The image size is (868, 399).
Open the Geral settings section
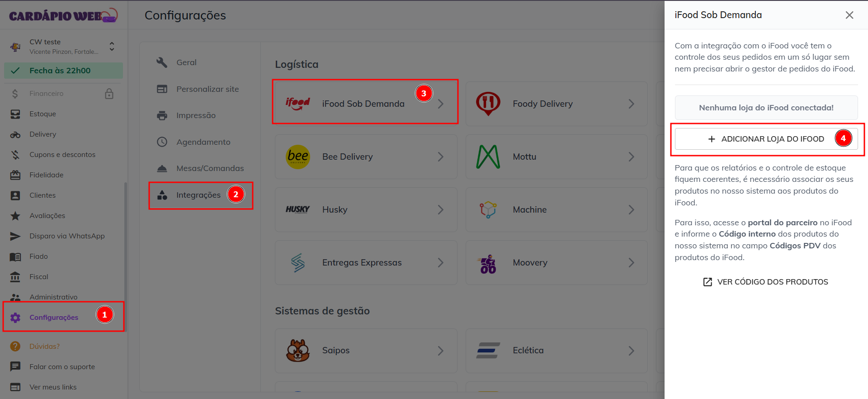point(186,62)
